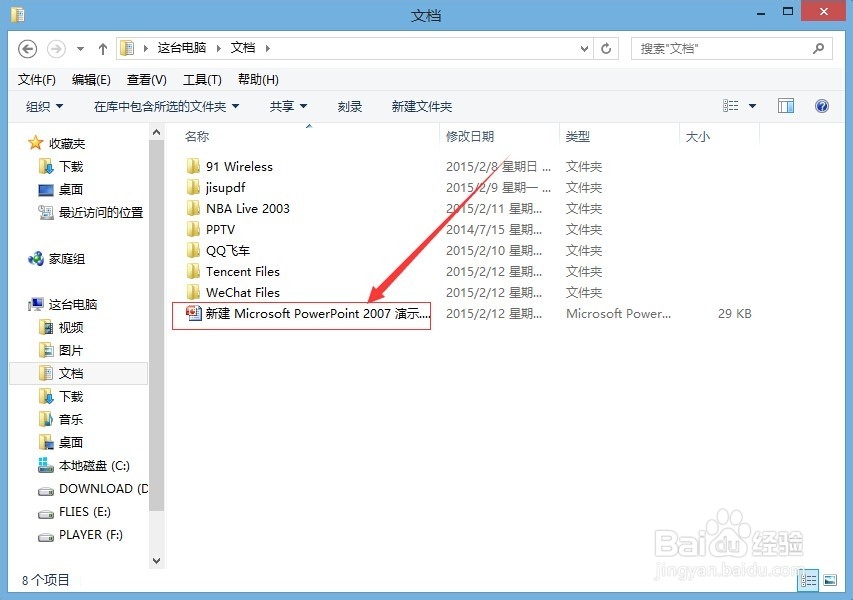
Task: Select the NBA Live 2003 folder icon
Action: pyautogui.click(x=193, y=208)
